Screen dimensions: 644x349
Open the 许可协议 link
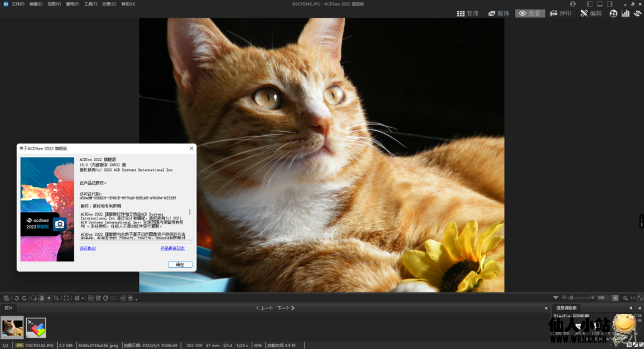pyautogui.click(x=88, y=248)
